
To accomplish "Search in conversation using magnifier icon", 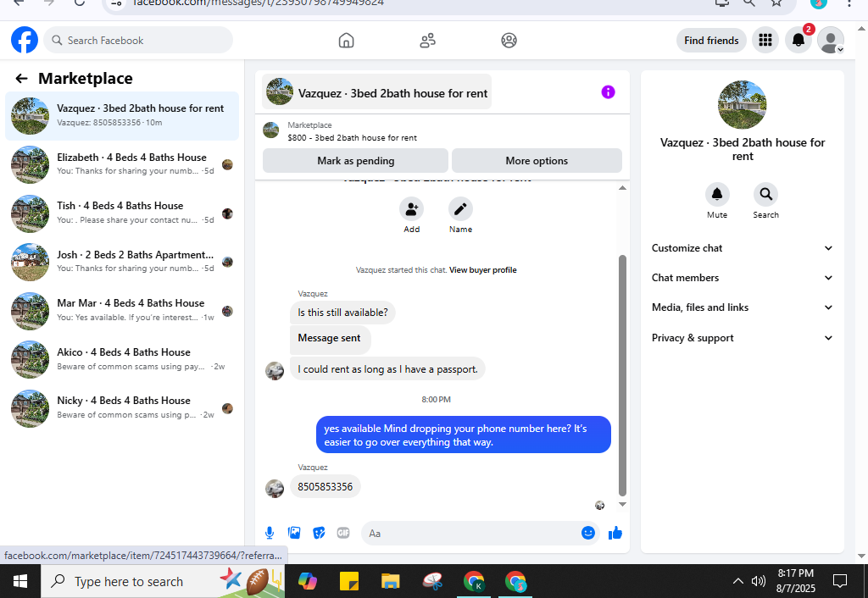I will (765, 194).
